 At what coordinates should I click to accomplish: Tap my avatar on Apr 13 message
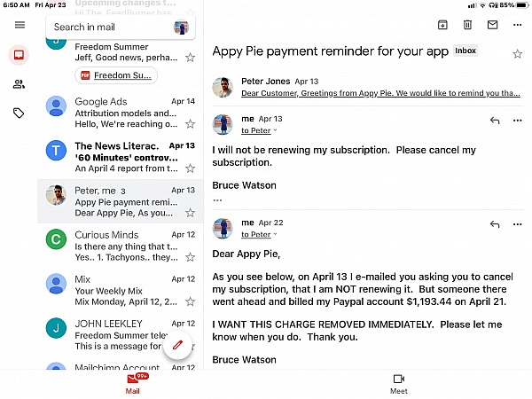click(223, 124)
